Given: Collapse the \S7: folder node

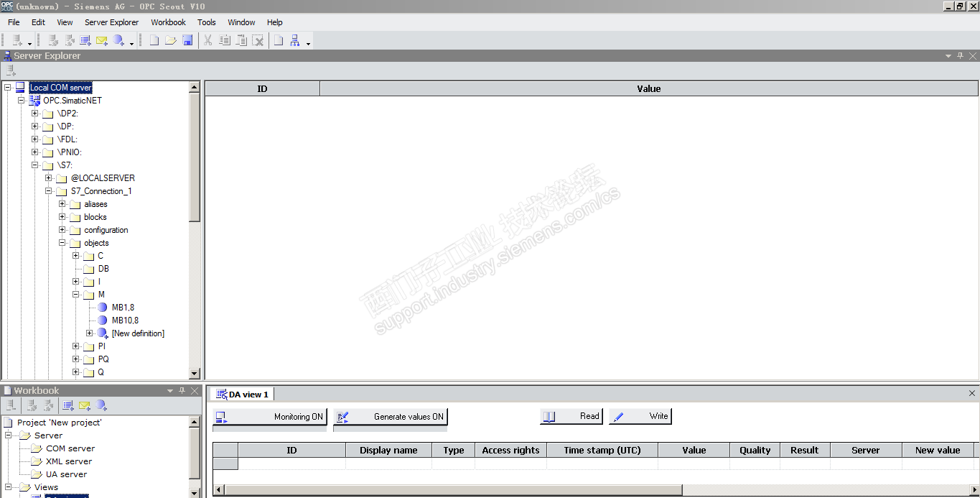Looking at the screenshot, I should click(34, 165).
